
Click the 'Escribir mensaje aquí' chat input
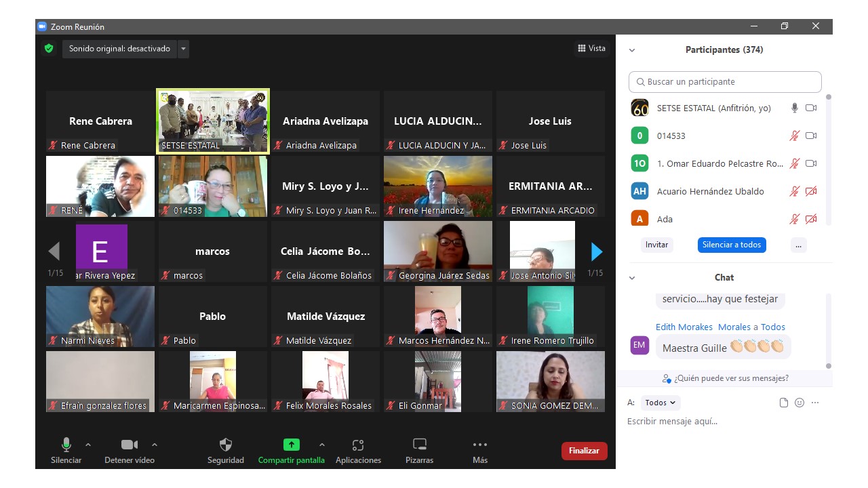(x=724, y=422)
